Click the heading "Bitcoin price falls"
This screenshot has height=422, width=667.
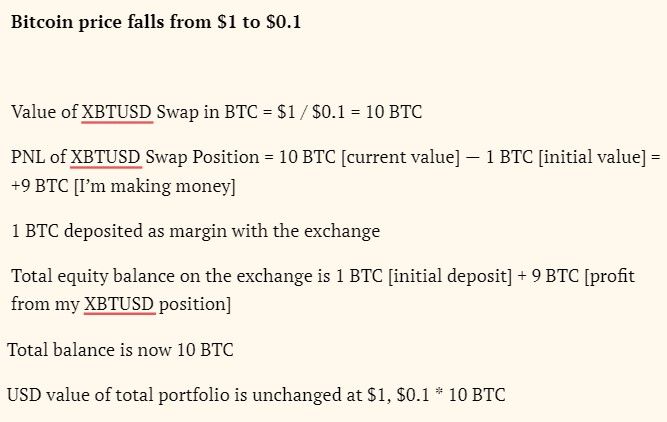click(155, 22)
